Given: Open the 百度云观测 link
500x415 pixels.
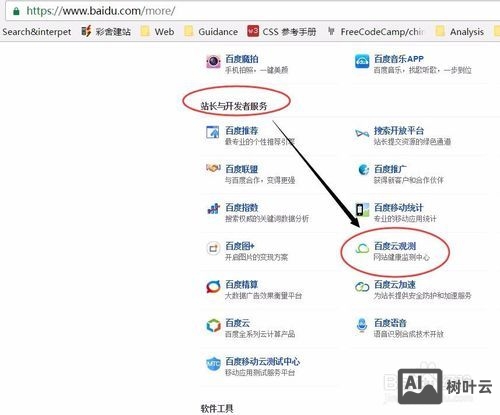Looking at the screenshot, I should 395,246.
